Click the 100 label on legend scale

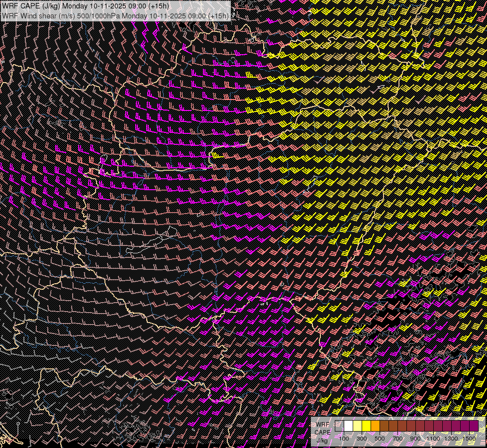point(344,439)
